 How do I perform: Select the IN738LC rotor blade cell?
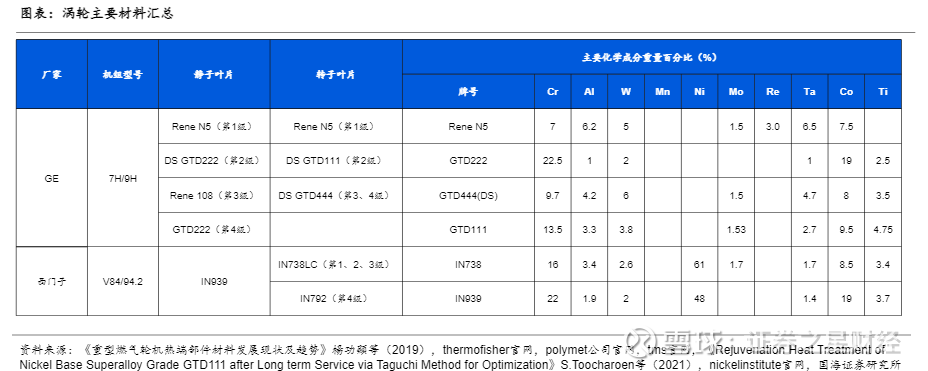coord(336,264)
